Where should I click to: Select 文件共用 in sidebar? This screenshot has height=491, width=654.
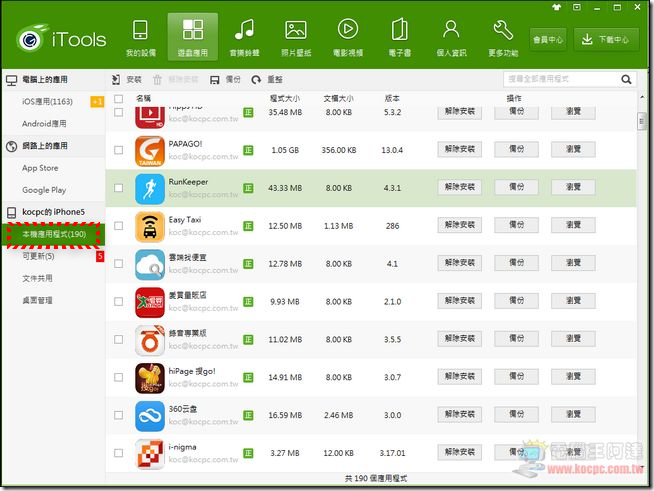(x=37, y=278)
